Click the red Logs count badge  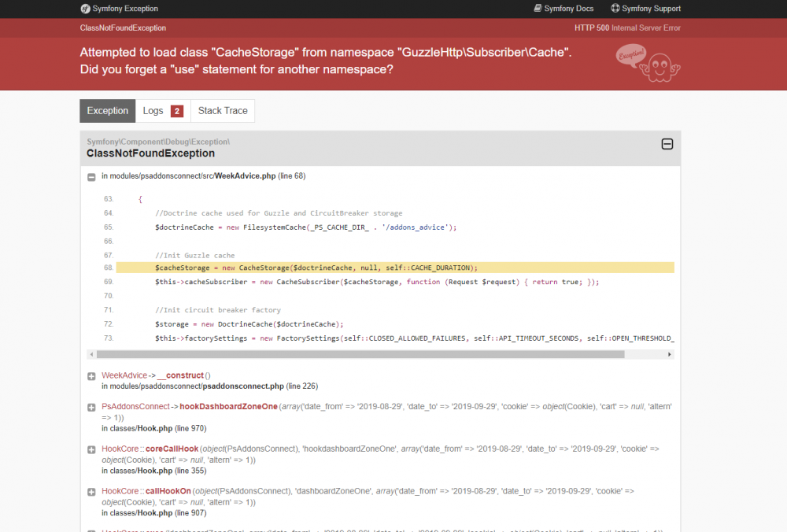coord(176,111)
